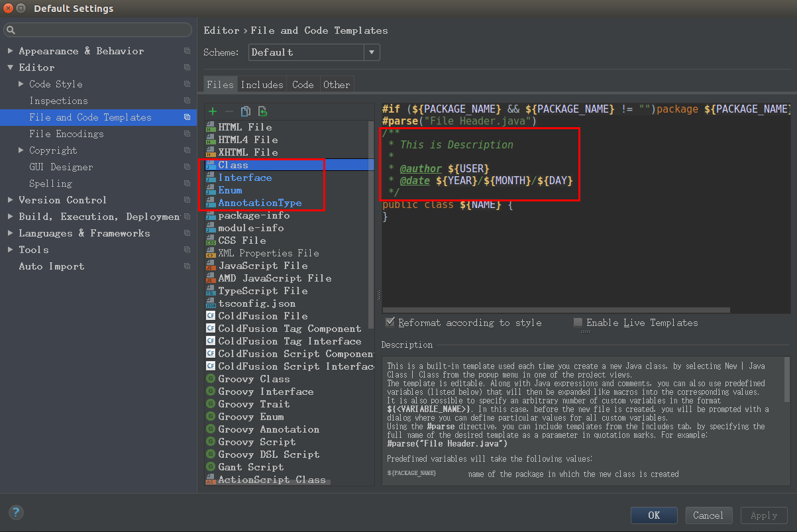797x532 pixels.
Task: Click the JavaScript File template icon
Action: coord(211,265)
